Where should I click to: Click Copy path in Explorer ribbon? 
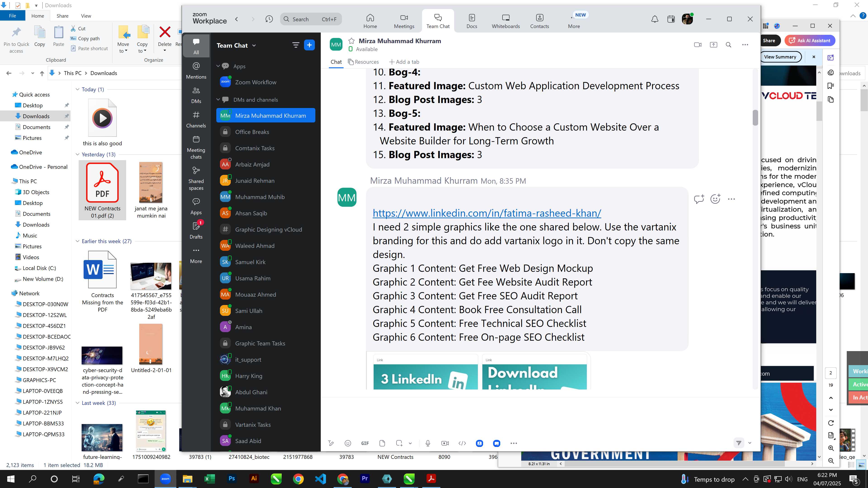click(85, 38)
